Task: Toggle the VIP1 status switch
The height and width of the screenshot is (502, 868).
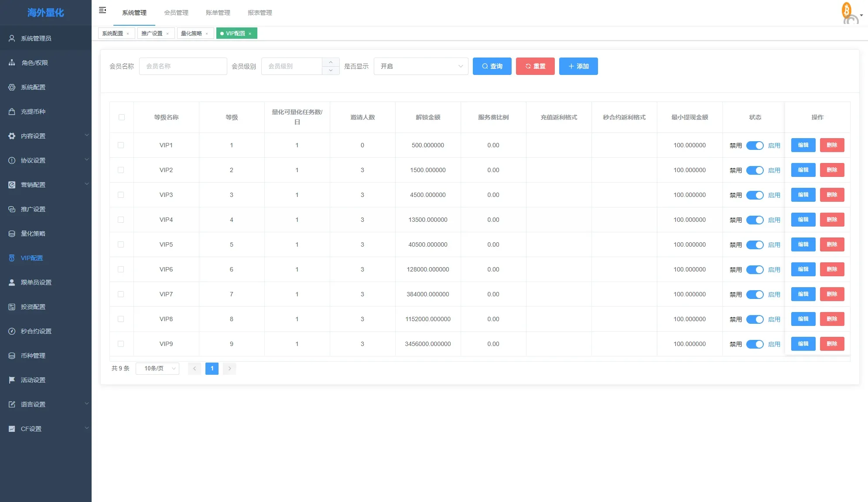Action: click(x=755, y=146)
